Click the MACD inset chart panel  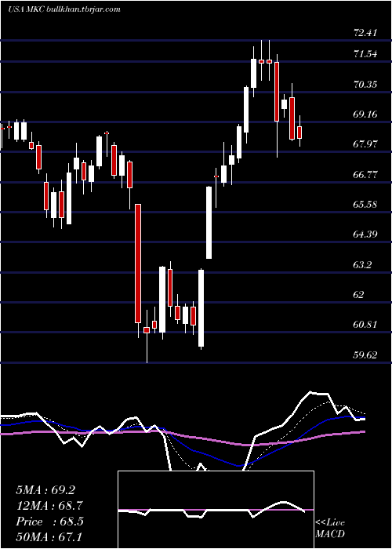pyautogui.click(x=216, y=510)
